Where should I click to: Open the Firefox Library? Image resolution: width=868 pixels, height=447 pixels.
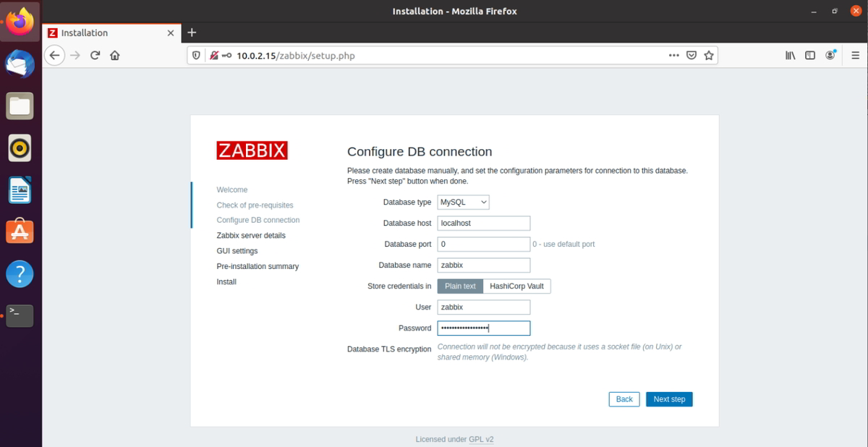pyautogui.click(x=790, y=55)
